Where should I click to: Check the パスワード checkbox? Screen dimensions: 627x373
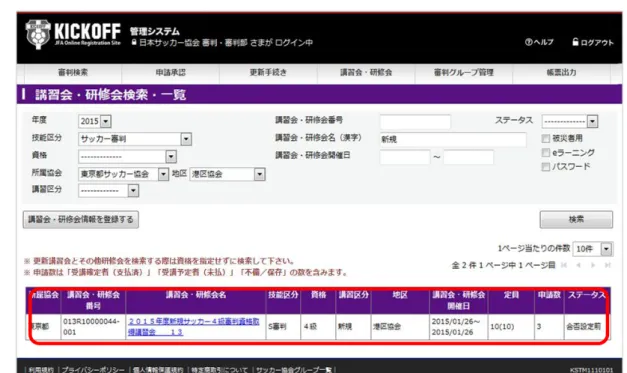pyautogui.click(x=545, y=167)
